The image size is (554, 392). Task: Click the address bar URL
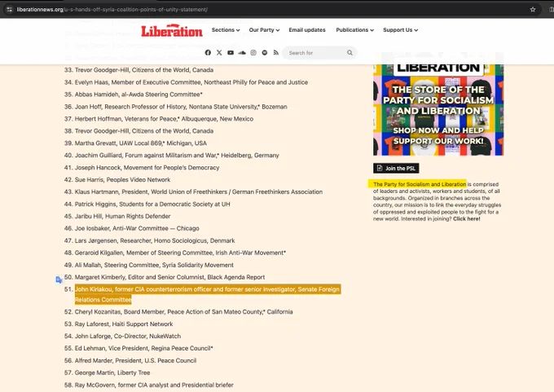pyautogui.click(x=112, y=10)
